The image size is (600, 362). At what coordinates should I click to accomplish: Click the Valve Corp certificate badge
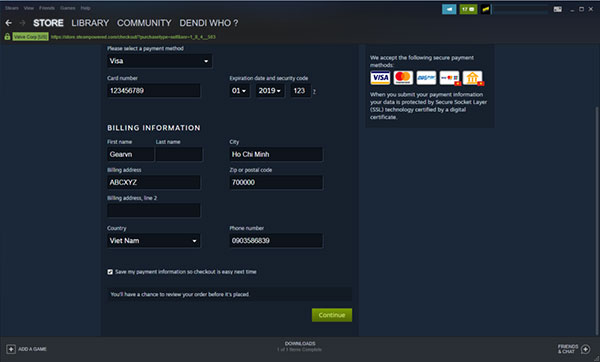[x=30, y=37]
